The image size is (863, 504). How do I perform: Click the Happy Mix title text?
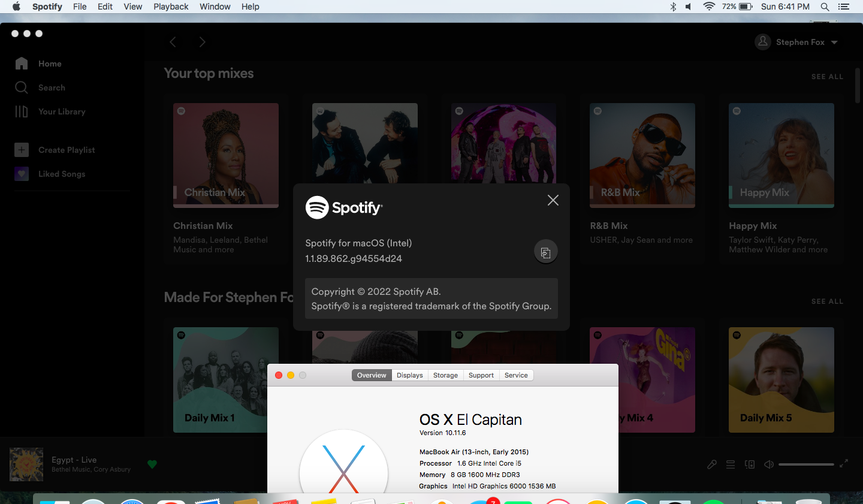click(x=753, y=226)
